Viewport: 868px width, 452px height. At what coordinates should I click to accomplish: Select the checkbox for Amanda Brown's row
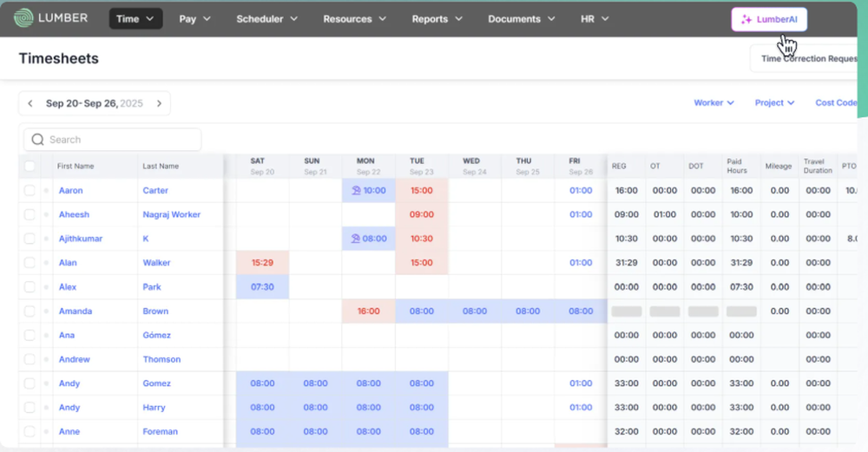[x=30, y=311]
